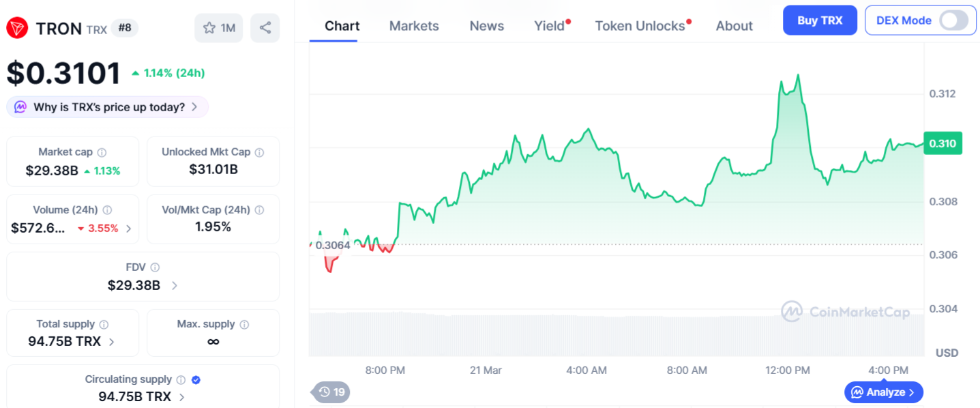Click the FDV info icon
The image size is (980, 408).
(155, 267)
